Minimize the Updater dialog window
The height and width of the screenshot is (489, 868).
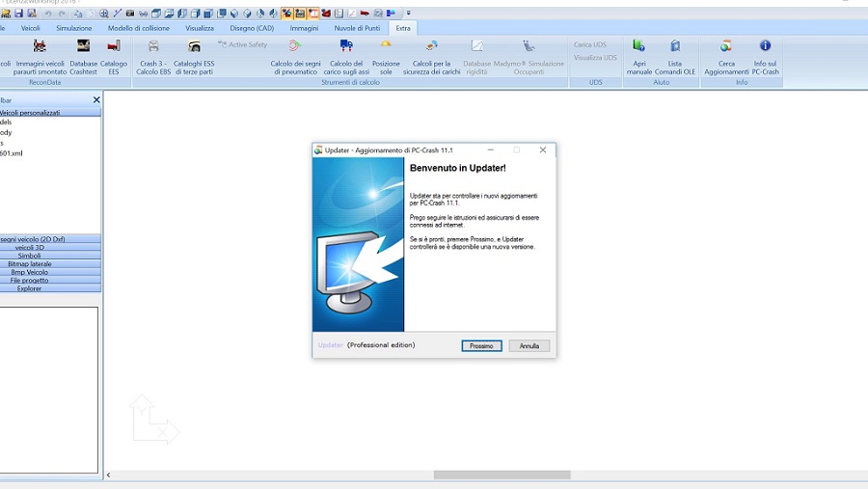(491, 150)
